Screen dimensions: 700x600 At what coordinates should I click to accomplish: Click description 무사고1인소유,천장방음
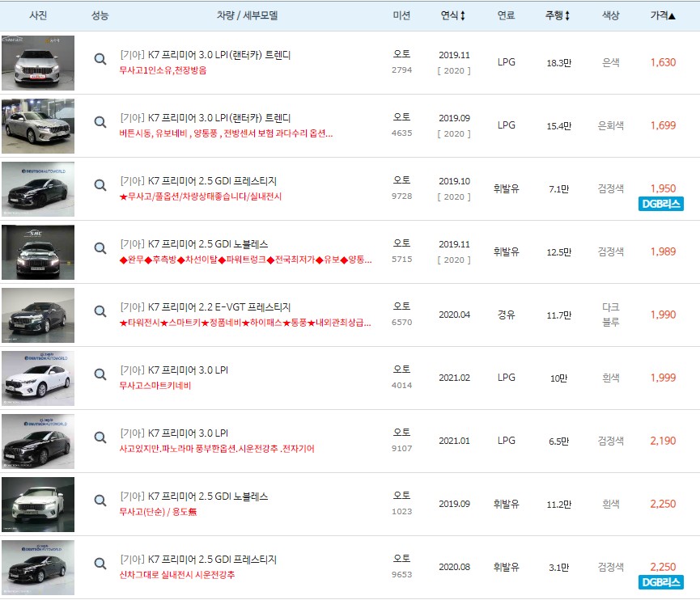[163, 70]
